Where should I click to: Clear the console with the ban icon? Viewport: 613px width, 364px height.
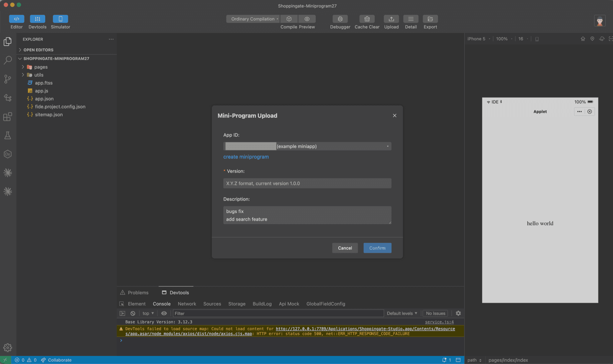pos(133,313)
